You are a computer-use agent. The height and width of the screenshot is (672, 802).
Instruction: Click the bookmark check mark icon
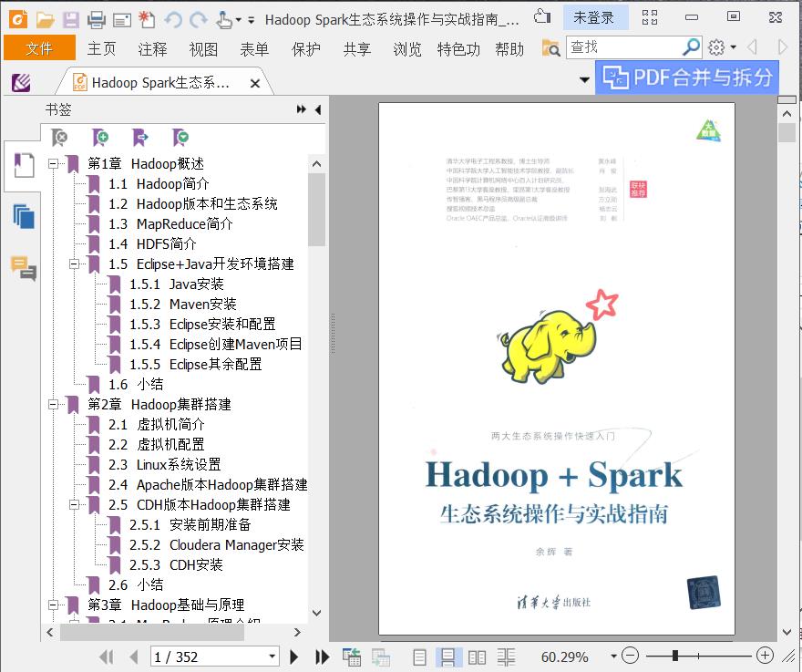point(180,137)
